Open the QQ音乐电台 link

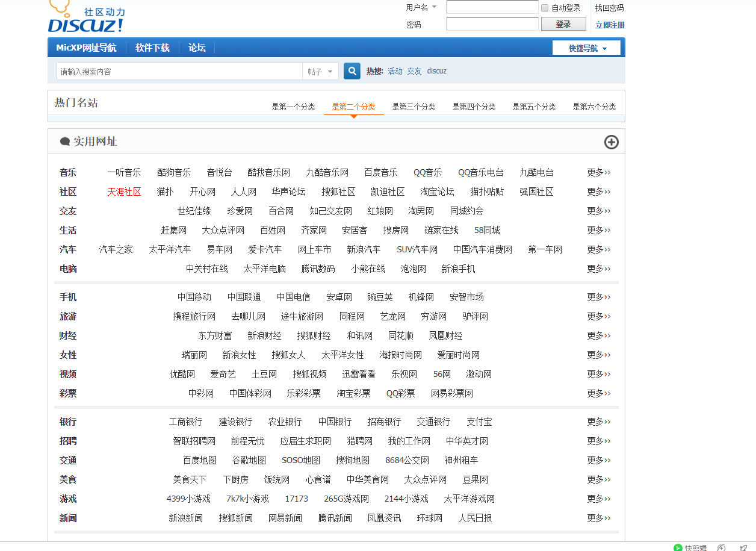(x=481, y=172)
